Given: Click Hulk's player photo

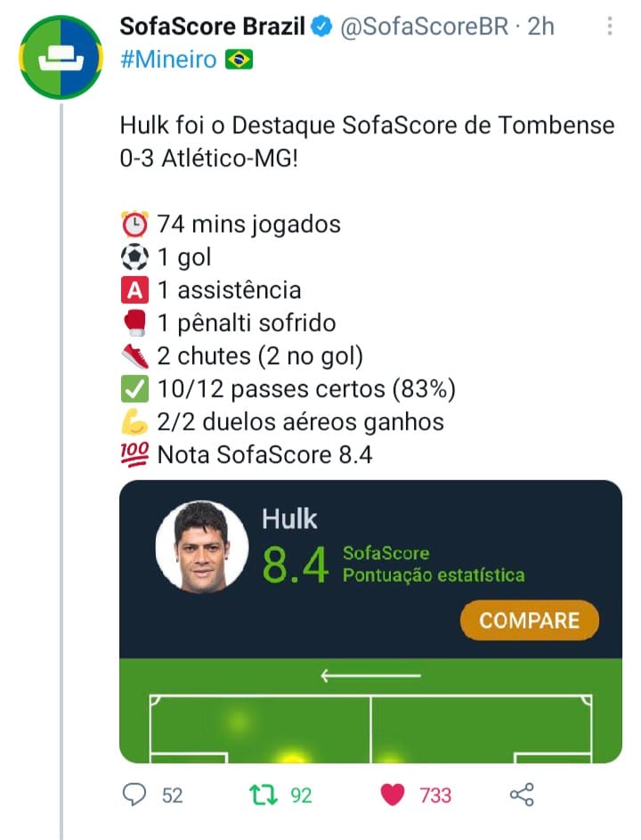Looking at the screenshot, I should point(202,547).
